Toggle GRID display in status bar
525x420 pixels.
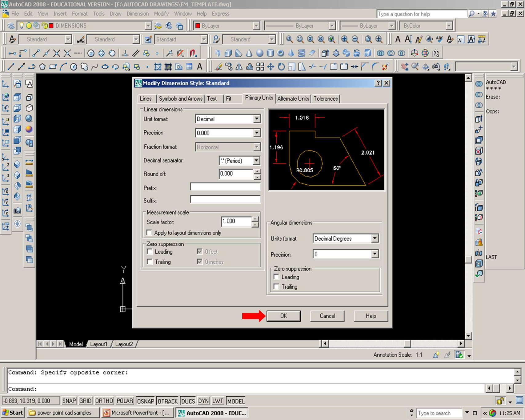85,401
